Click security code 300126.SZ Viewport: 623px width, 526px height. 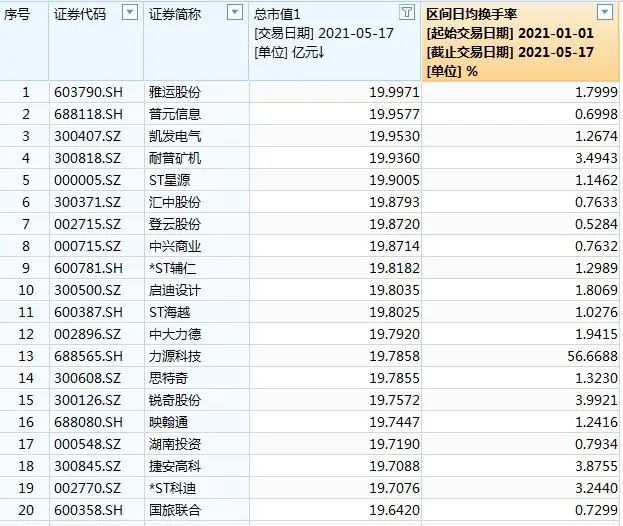[87, 400]
